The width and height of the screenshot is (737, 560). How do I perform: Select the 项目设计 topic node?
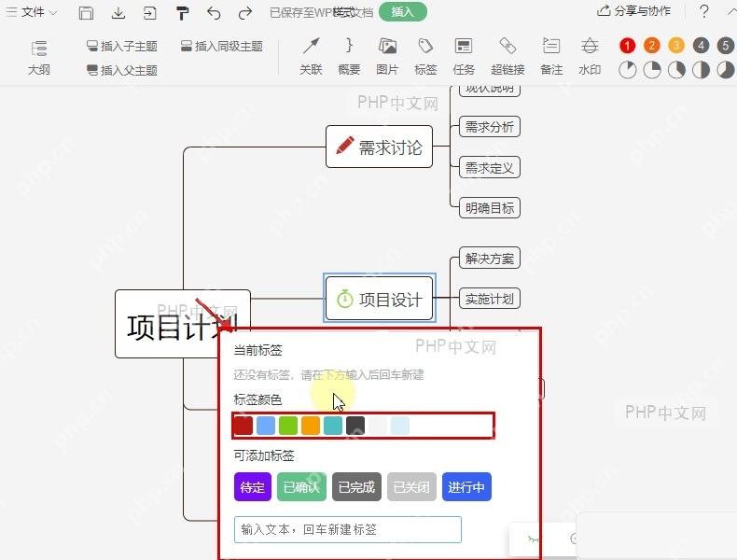[x=379, y=299]
